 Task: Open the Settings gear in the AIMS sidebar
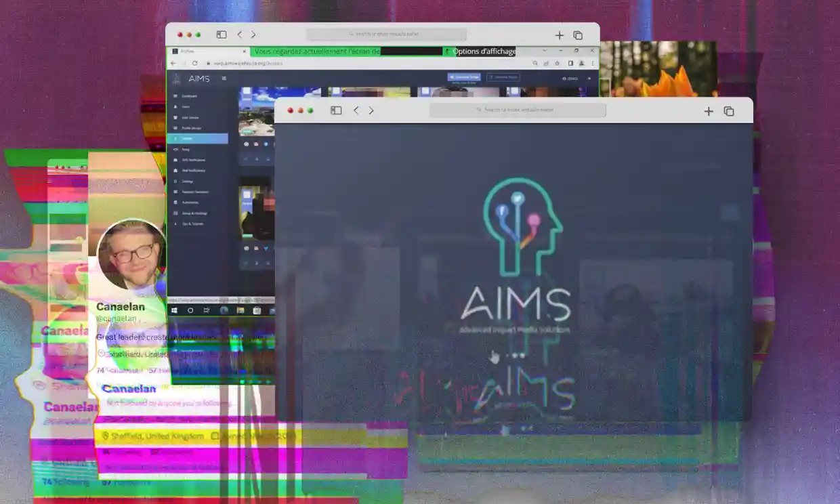pos(188,181)
